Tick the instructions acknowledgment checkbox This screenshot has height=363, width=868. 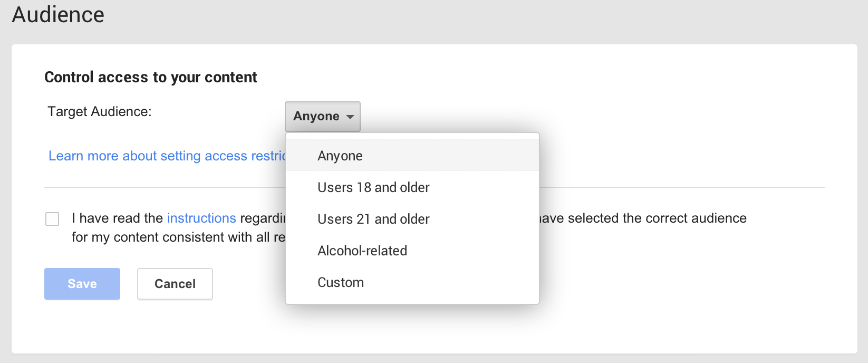[52, 219]
